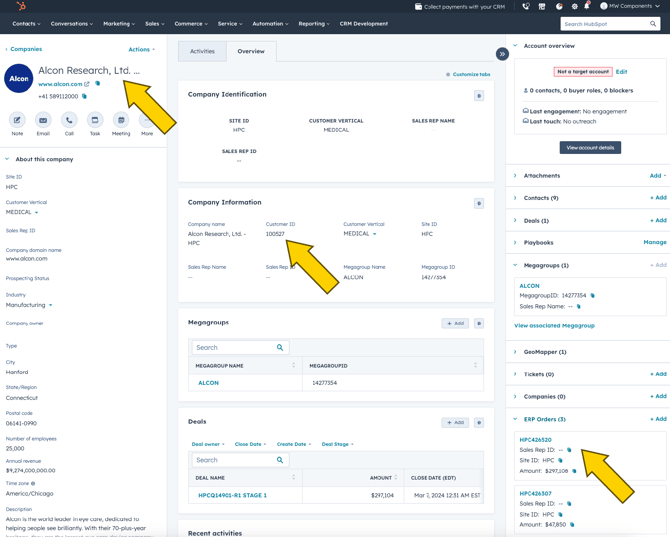The width and height of the screenshot is (670, 537).
Task: Click the Search HubSpot field
Action: click(x=605, y=24)
